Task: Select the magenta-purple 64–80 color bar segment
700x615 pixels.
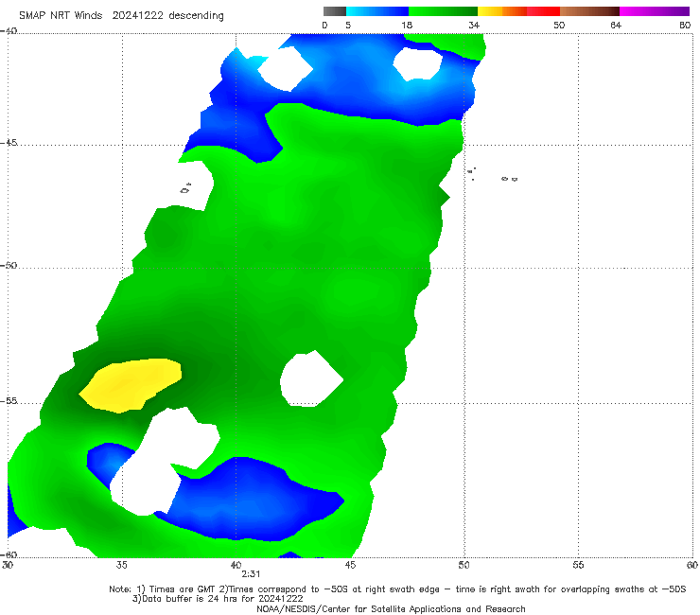Action: click(x=655, y=11)
